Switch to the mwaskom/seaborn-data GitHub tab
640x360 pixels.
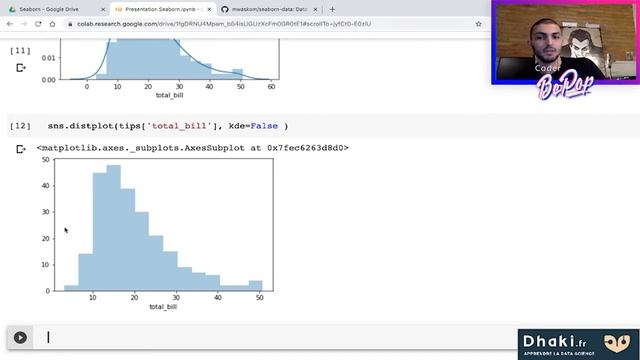(x=269, y=9)
